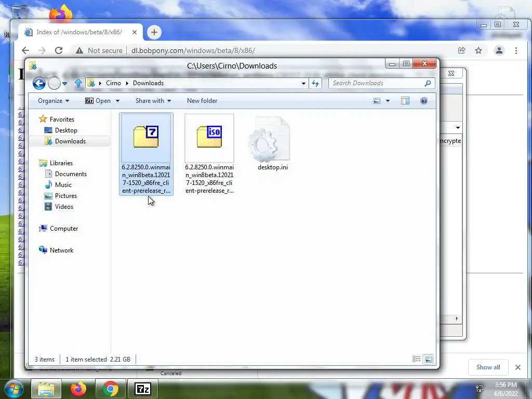Open the Share with menu

tap(153, 101)
